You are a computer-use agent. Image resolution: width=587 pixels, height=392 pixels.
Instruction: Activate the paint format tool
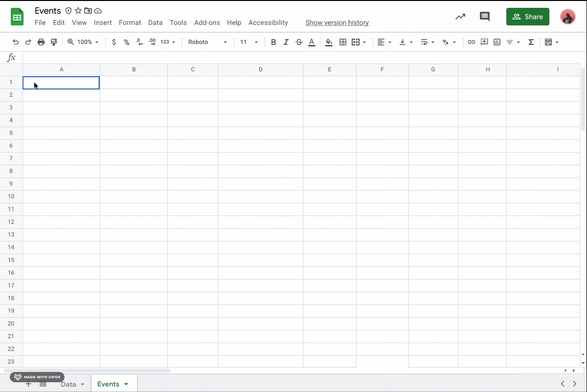[x=54, y=42]
